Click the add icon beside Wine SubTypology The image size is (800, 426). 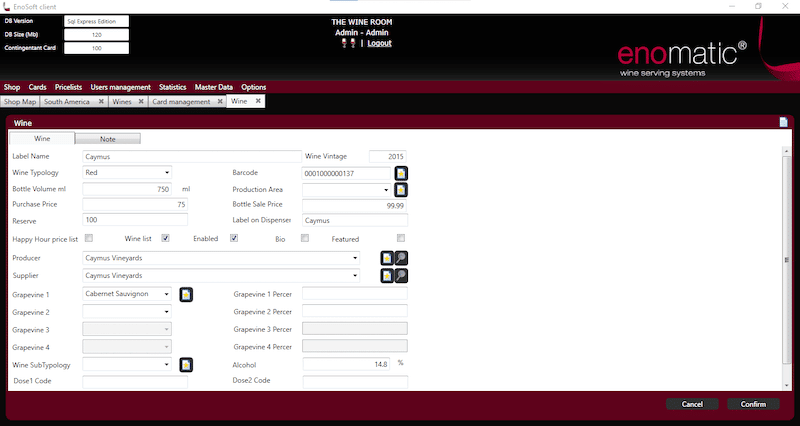point(186,365)
